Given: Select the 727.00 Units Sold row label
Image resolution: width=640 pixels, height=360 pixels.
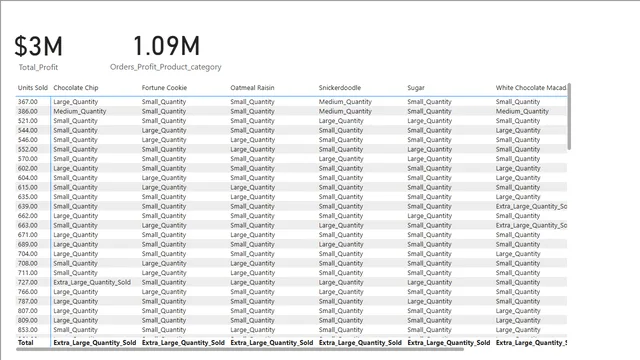Looking at the screenshot, I should point(28,282).
